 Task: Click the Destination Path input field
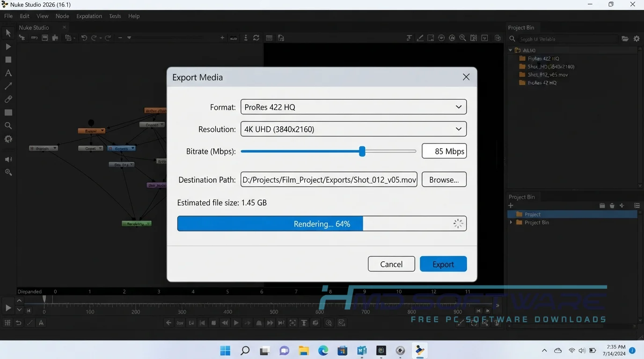329,179
